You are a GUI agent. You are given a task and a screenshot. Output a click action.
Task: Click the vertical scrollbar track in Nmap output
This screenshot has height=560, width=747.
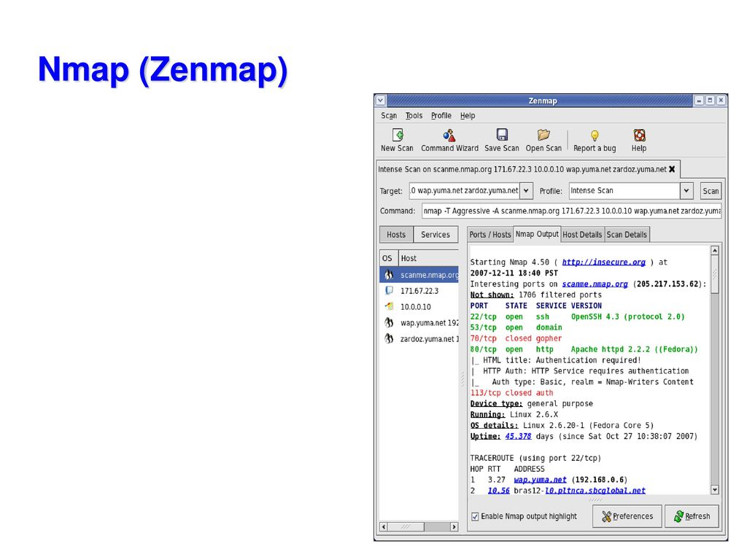715,391
